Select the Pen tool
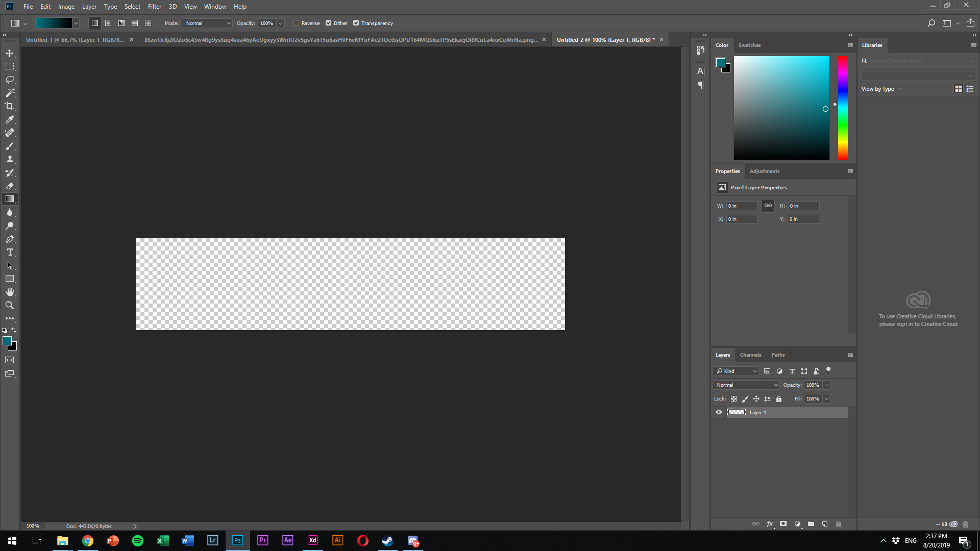The width and height of the screenshot is (980, 551). pyautogui.click(x=10, y=239)
